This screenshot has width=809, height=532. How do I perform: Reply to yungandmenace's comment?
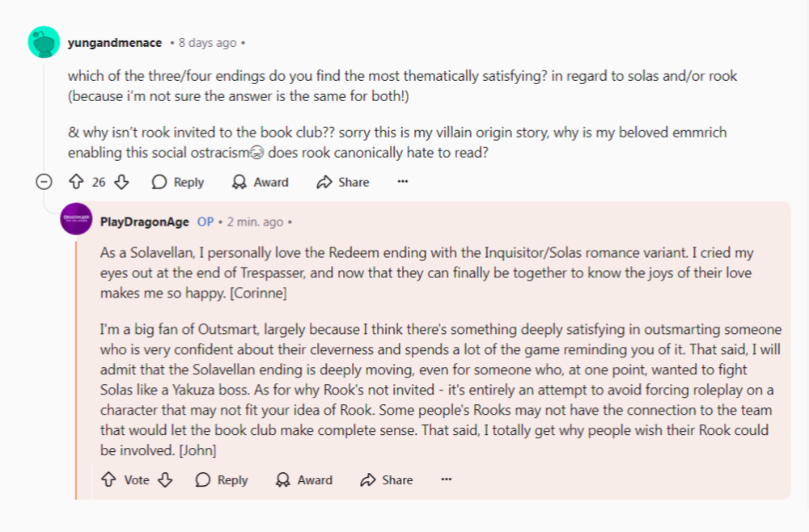[x=178, y=182]
